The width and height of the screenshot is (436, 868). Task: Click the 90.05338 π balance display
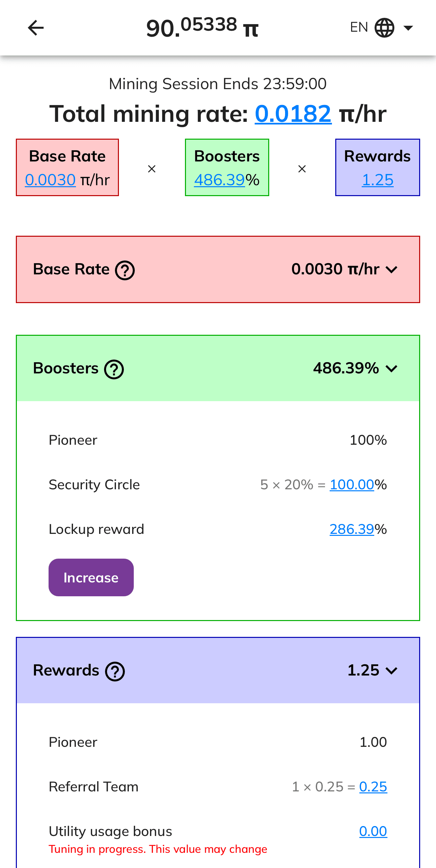pos(201,28)
